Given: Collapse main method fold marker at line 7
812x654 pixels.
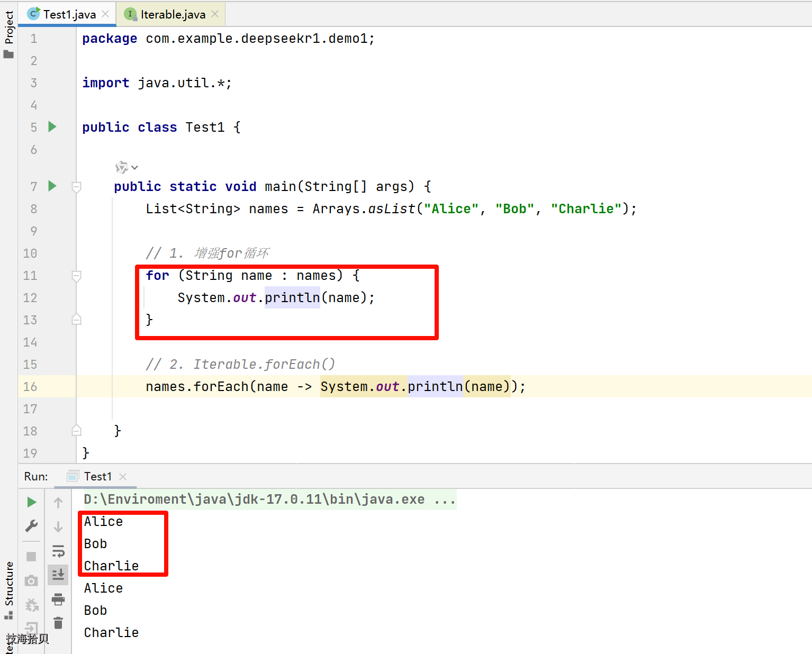Looking at the screenshot, I should (76, 187).
